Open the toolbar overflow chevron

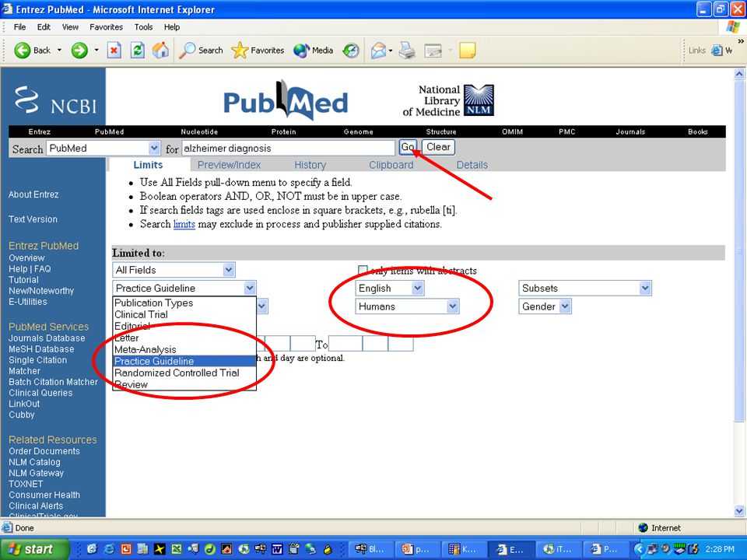point(741,41)
